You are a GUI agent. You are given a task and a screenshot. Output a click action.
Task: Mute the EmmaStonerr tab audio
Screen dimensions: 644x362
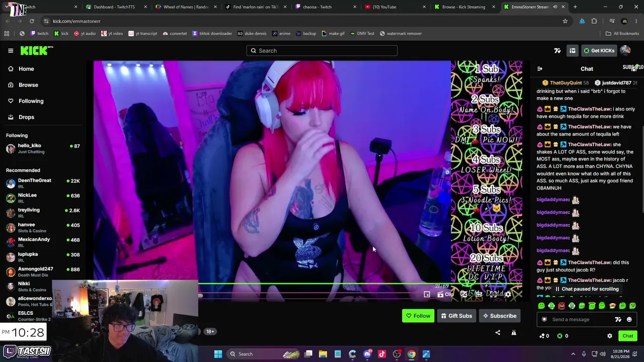pos(555,7)
